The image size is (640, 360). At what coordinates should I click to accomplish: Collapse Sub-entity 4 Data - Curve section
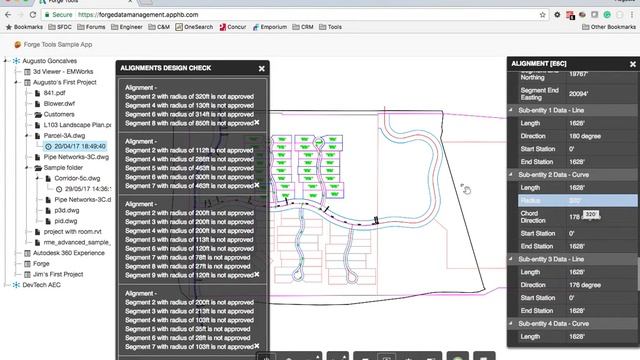coord(511,324)
